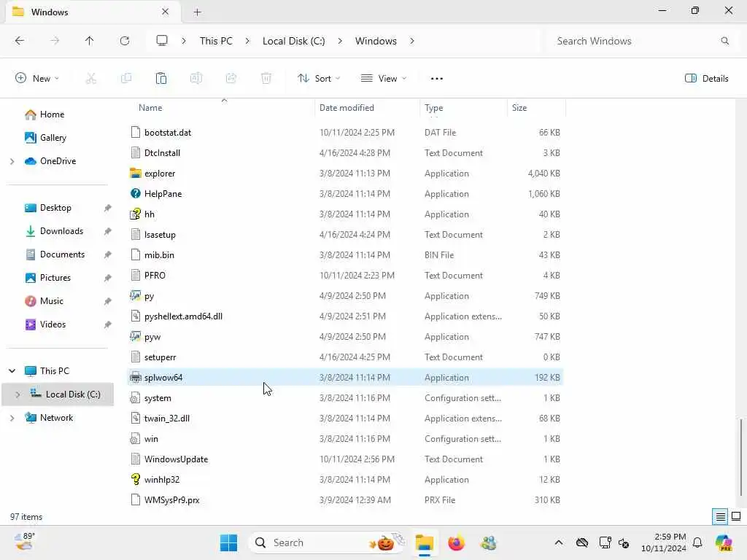
Task: Sort by Size column header
Action: (519, 108)
